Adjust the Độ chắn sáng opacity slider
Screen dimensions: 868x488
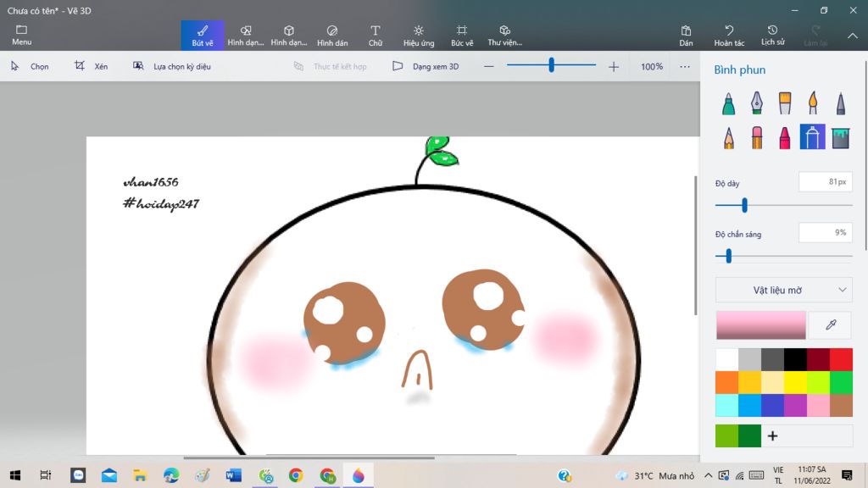point(784,256)
